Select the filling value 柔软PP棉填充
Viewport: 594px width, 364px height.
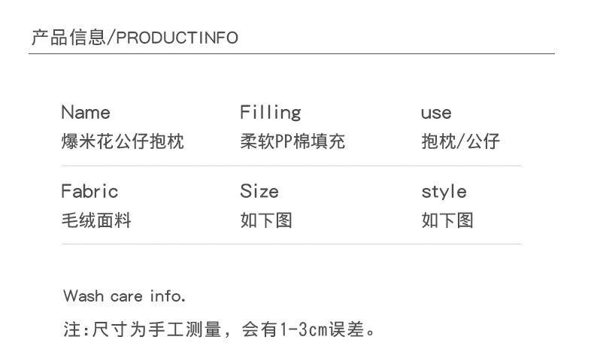tap(292, 141)
